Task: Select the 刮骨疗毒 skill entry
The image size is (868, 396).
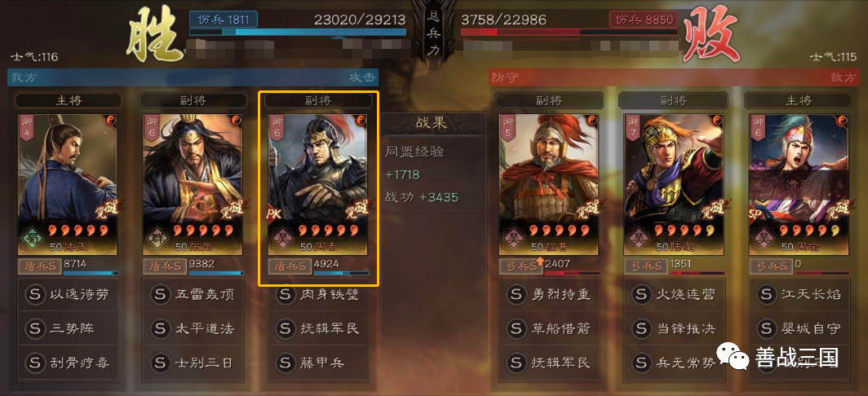Action: click(68, 363)
